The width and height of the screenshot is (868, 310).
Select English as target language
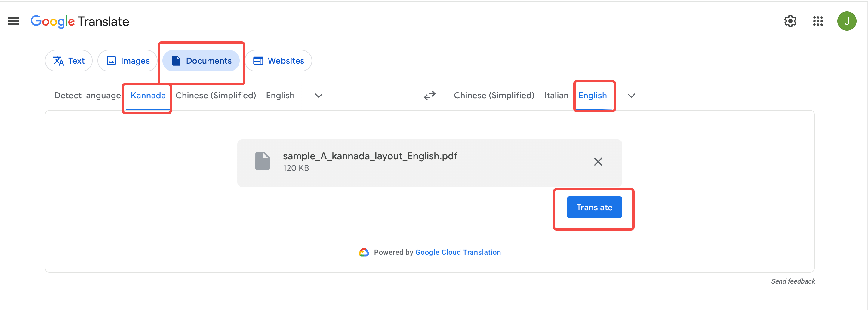(x=593, y=96)
